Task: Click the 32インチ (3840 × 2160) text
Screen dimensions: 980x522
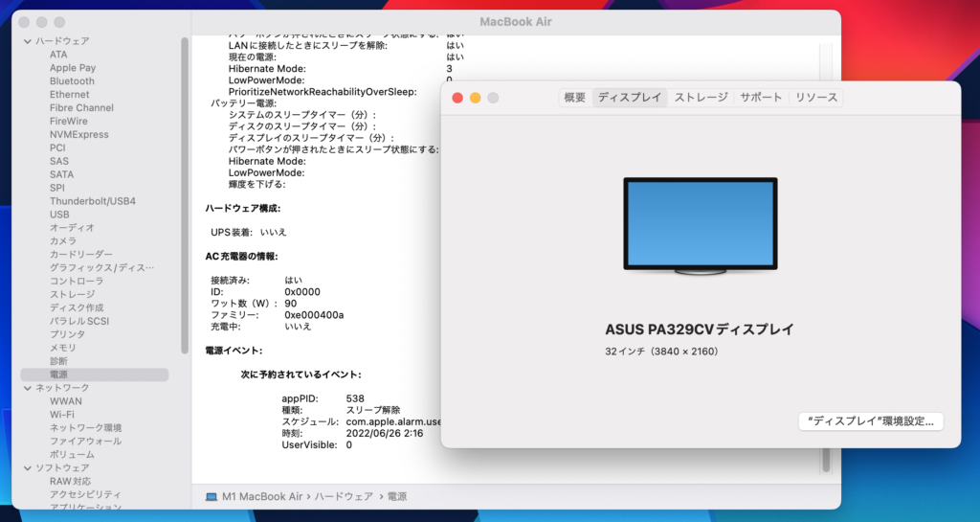Action: coord(662,352)
